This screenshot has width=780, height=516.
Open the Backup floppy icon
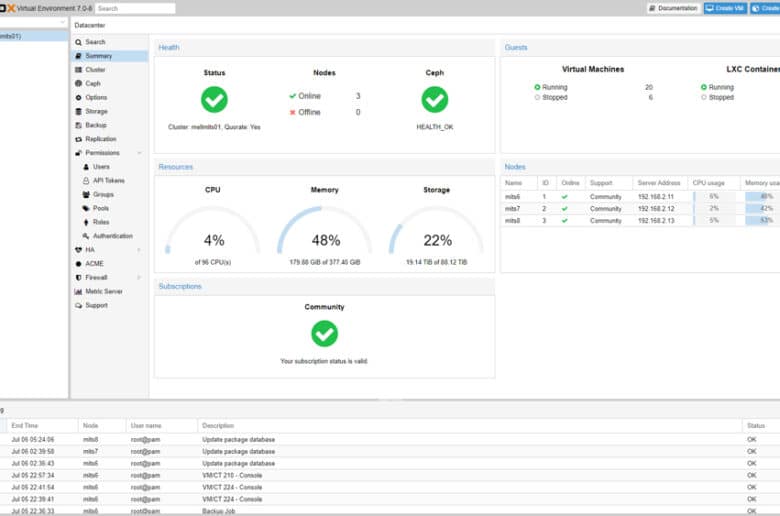coord(78,125)
